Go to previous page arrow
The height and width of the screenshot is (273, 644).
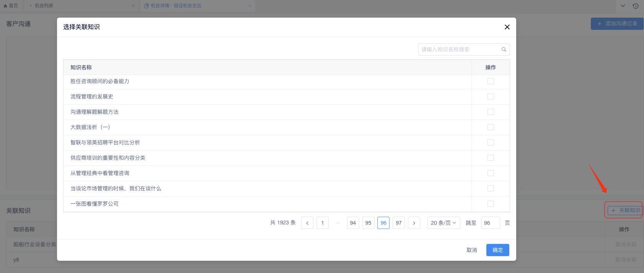[x=307, y=223]
